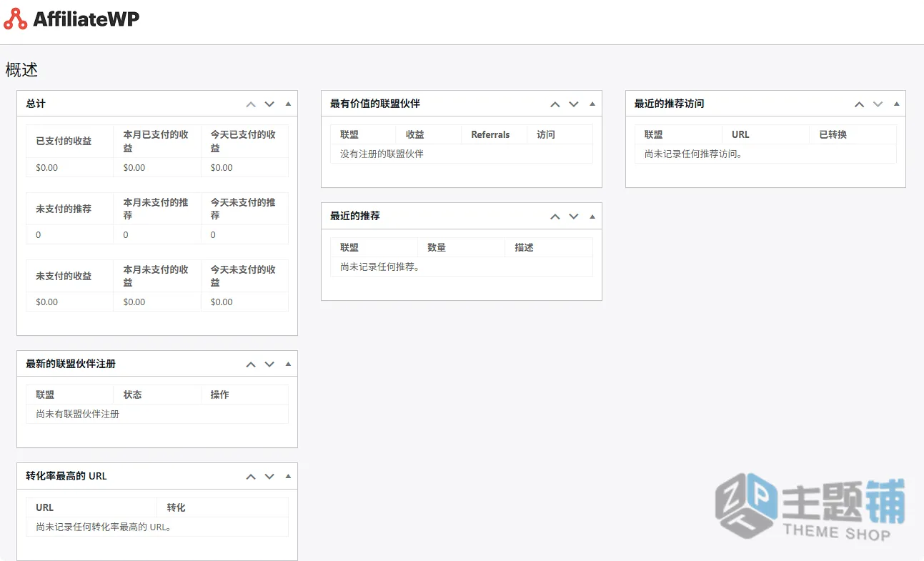Viewport: 924px width, 561px height.
Task: Click 0 value under 未支付的推荐
Action: click(x=39, y=234)
